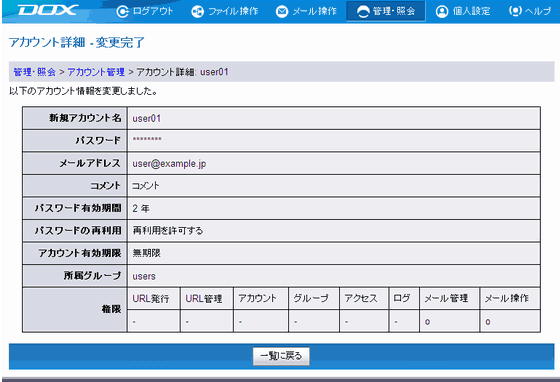Open the 個人設定 menu
The image size is (560, 382).
[x=463, y=11]
